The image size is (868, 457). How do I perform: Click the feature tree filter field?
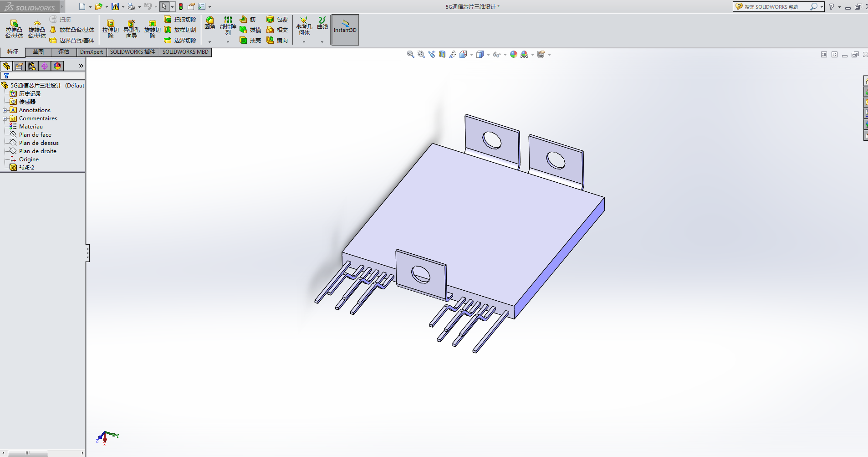pos(43,76)
